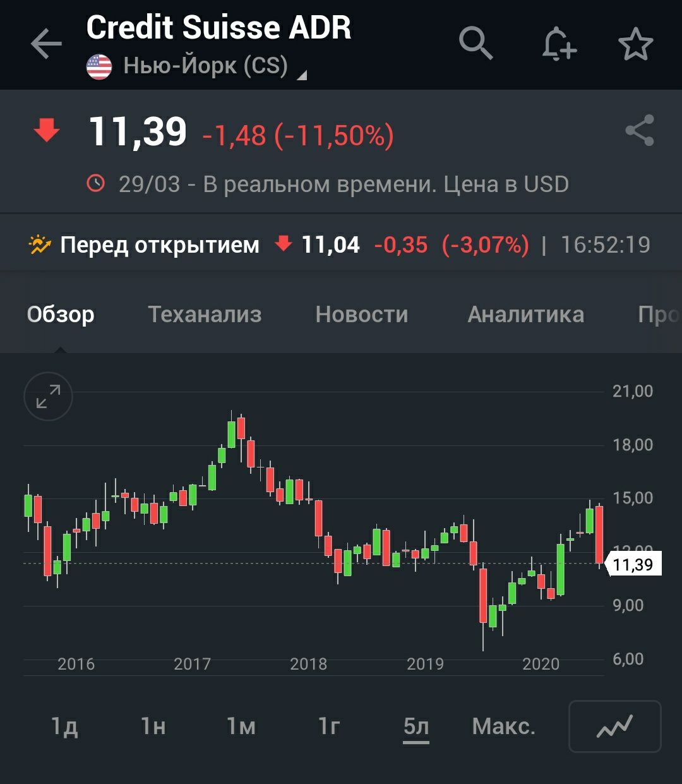682x784 pixels.
Task: Show the Макс. chart range
Action: (503, 727)
